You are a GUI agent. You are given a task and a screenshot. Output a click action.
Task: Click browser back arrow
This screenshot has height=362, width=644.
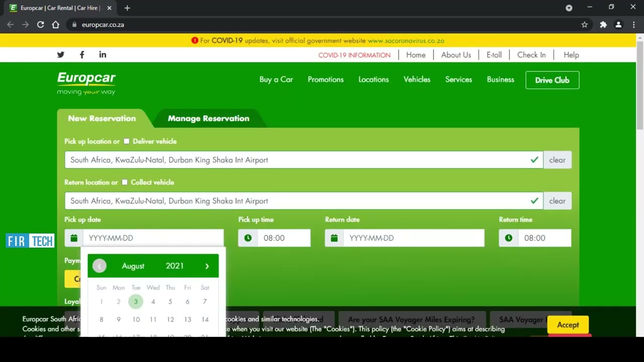tap(10, 25)
